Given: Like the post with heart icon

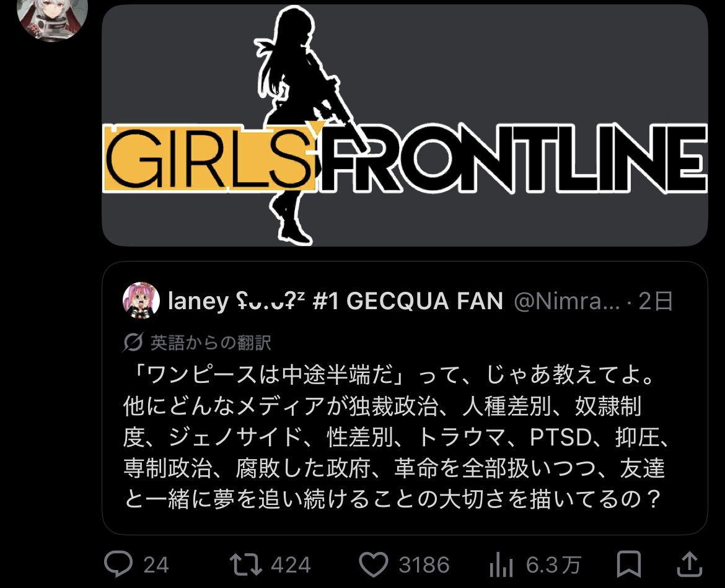Looking at the screenshot, I should coord(374,564).
